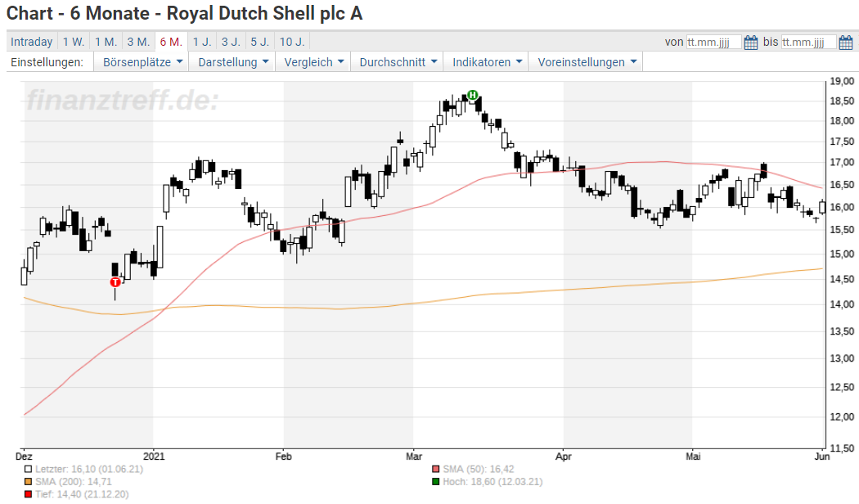This screenshot has height=504, width=859.
Task: Open the 'bis' date calendar picker
Action: coord(845,43)
